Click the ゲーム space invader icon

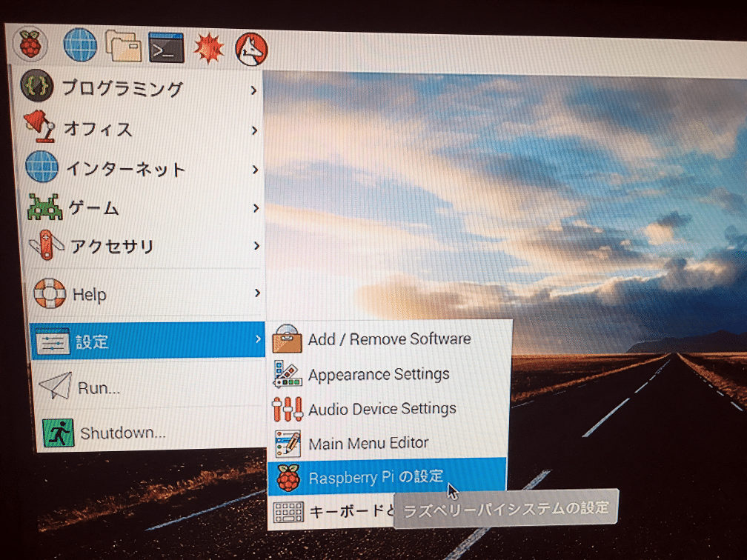[x=44, y=207]
